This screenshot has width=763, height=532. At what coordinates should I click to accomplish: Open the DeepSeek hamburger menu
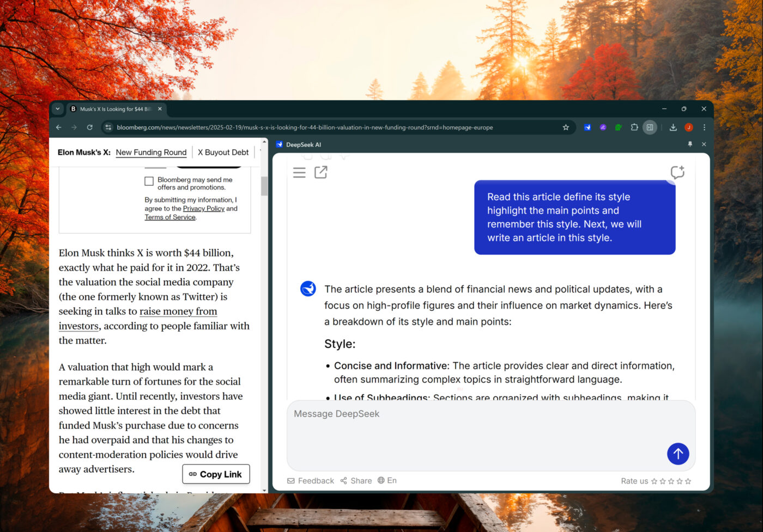(x=299, y=173)
